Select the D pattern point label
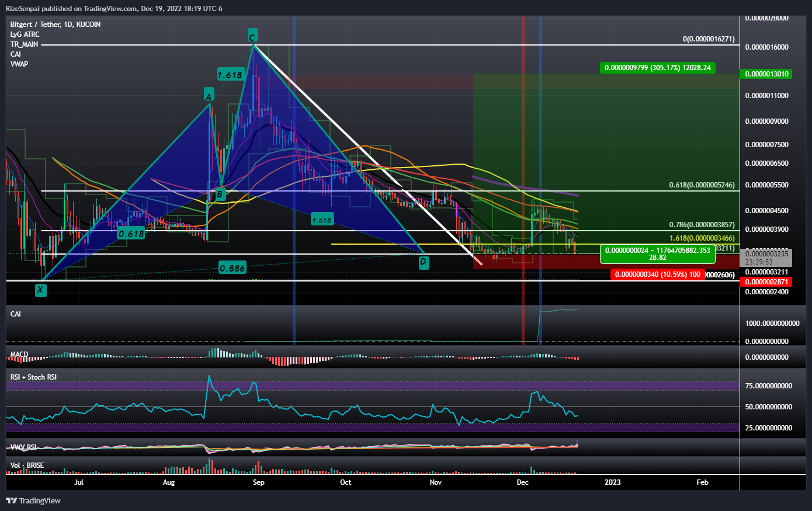The height and width of the screenshot is (511, 812). 423,262
